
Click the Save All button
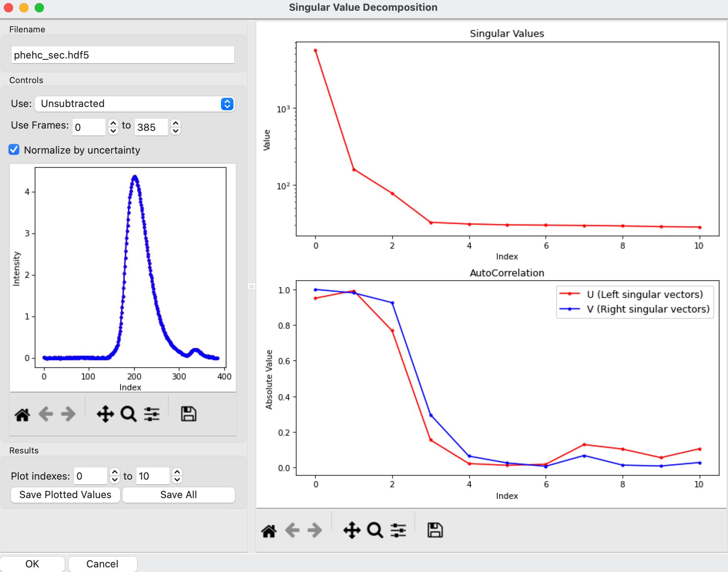pyautogui.click(x=179, y=495)
